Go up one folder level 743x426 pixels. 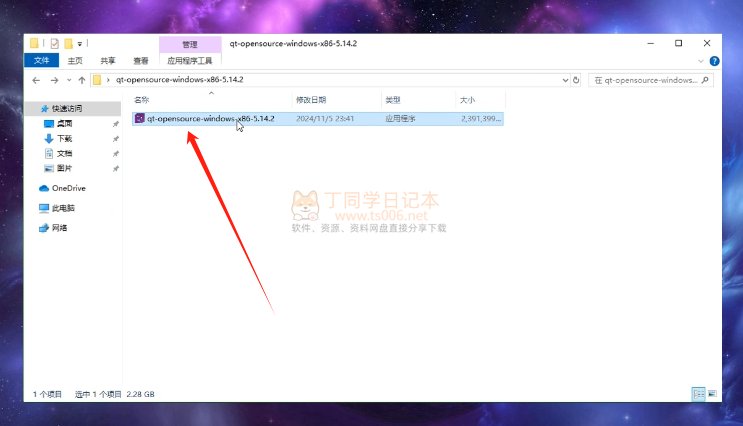[x=82, y=80]
